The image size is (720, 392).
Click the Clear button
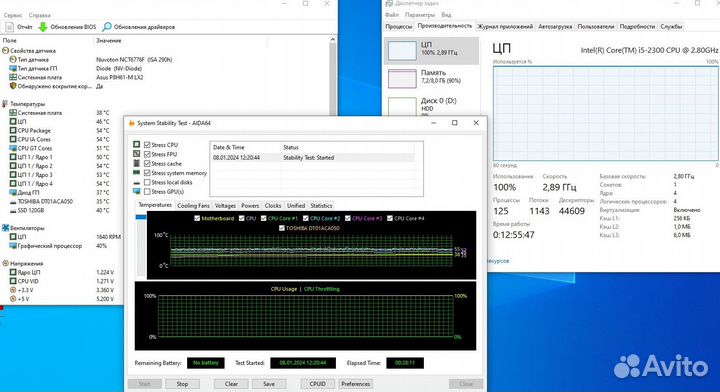pyautogui.click(x=231, y=384)
